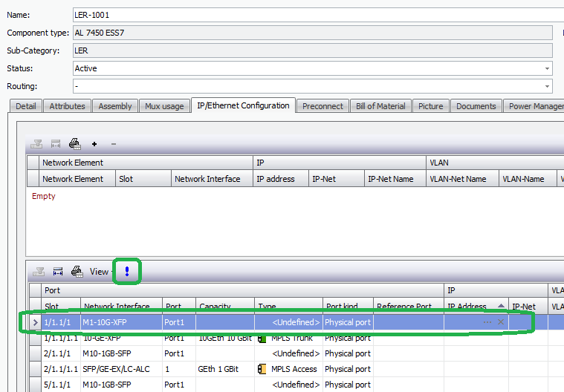This screenshot has width=564, height=392.
Task: Click the VLAN-Net Name column header
Action: (462, 179)
